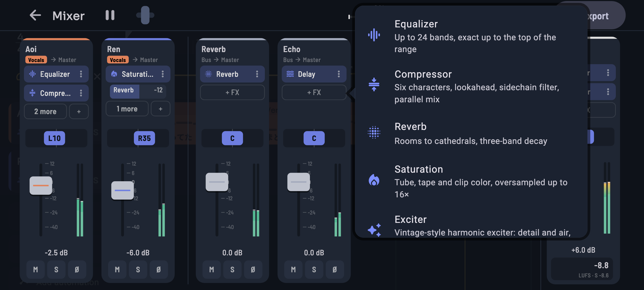Viewport: 644px width, 290px height.
Task: Expand the '2 more' effects on Aoi
Action: click(45, 111)
